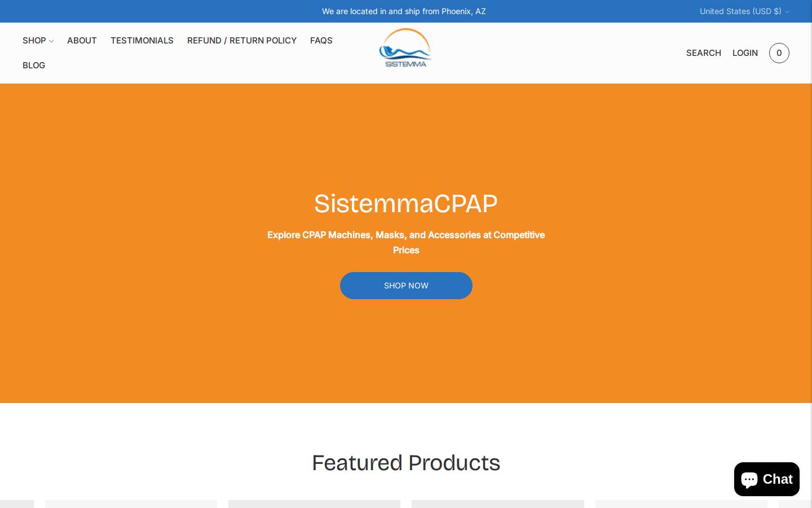812x508 pixels.
Task: Click the SHOP NOW button
Action: tap(406, 286)
